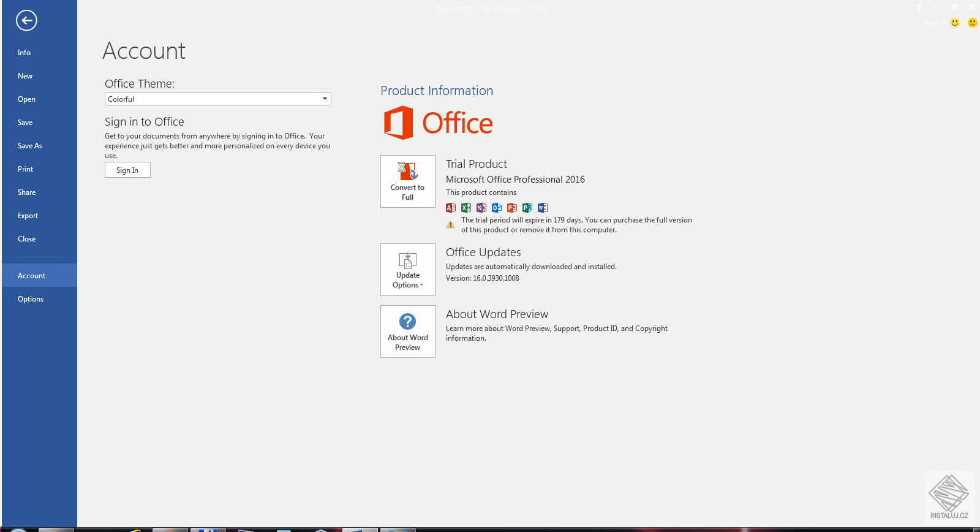Viewport: 980px width, 532px height.
Task: Open the help question mark in title bar
Action: click(x=919, y=7)
